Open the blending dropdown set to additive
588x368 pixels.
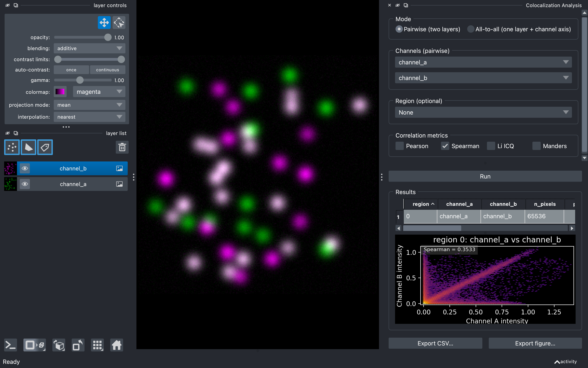click(x=89, y=48)
